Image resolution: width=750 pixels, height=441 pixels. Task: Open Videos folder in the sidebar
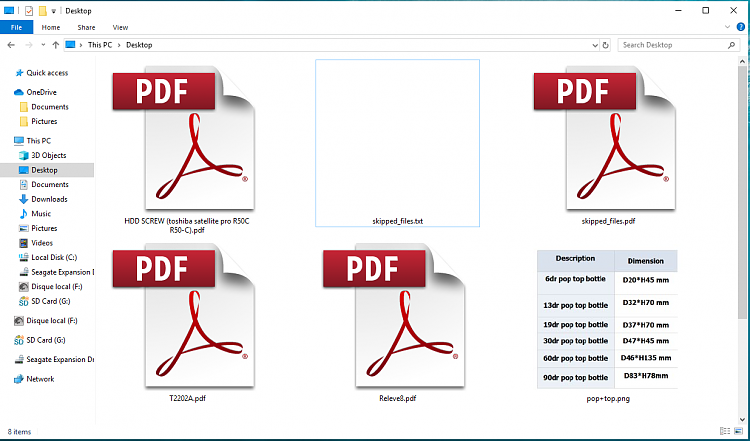coord(42,243)
